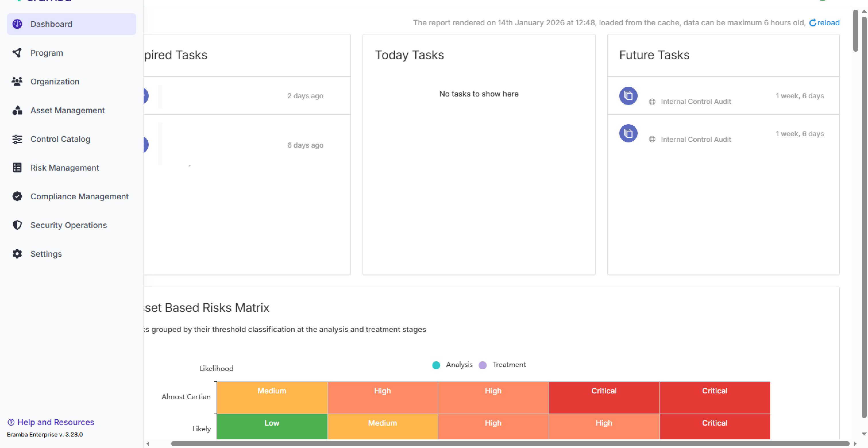Click the Program megaphone icon
Viewport: 868px width, 448px height.
tap(17, 53)
